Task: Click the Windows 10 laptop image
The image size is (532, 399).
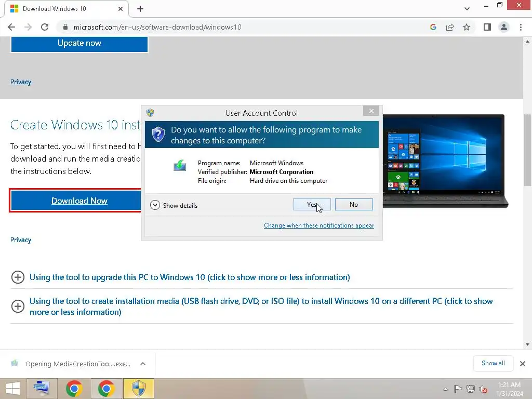Action: coord(445,161)
